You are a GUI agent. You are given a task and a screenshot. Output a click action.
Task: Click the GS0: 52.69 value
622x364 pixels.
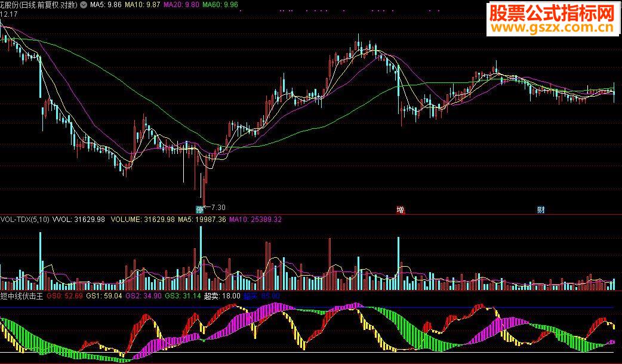(64, 296)
